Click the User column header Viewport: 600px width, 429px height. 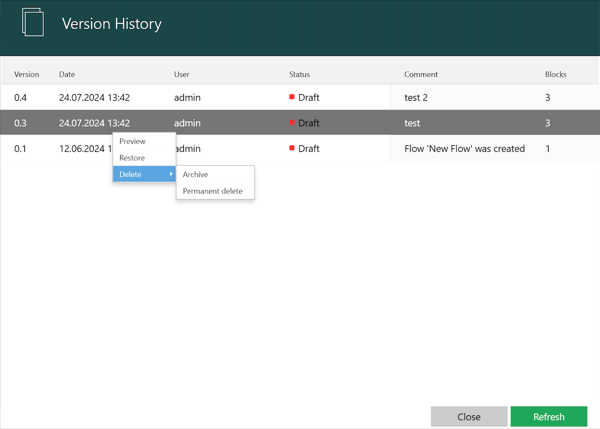click(183, 74)
